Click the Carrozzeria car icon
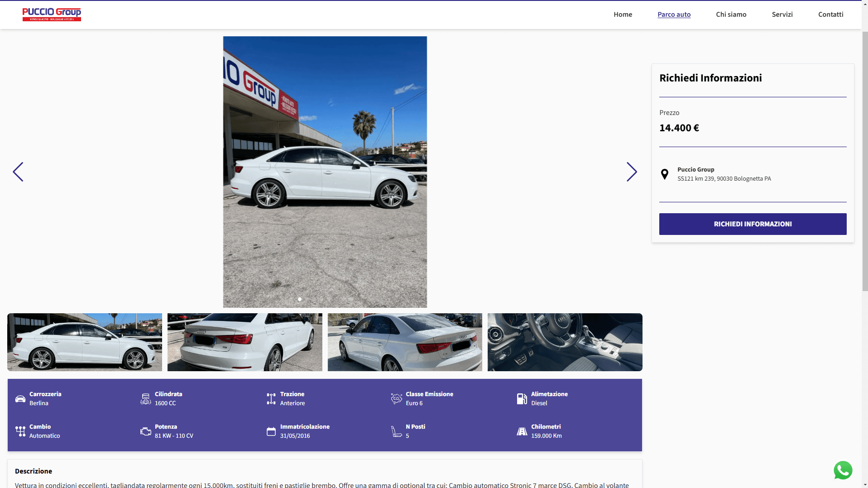This screenshot has width=868, height=488. [20, 399]
